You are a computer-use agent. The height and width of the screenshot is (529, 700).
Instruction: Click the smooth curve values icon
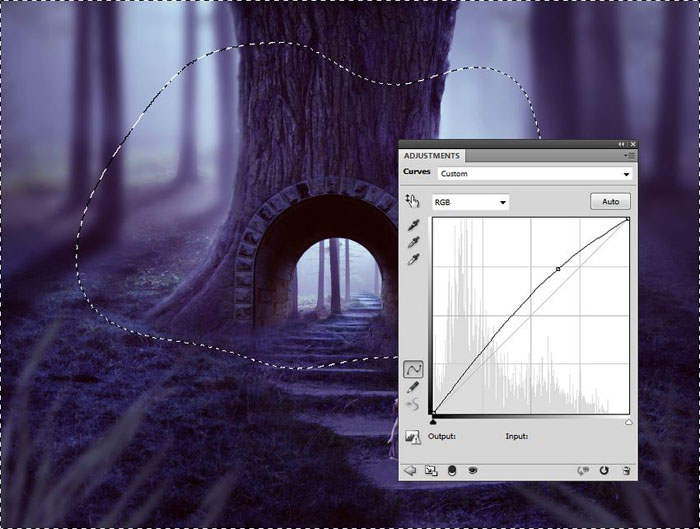[412, 404]
